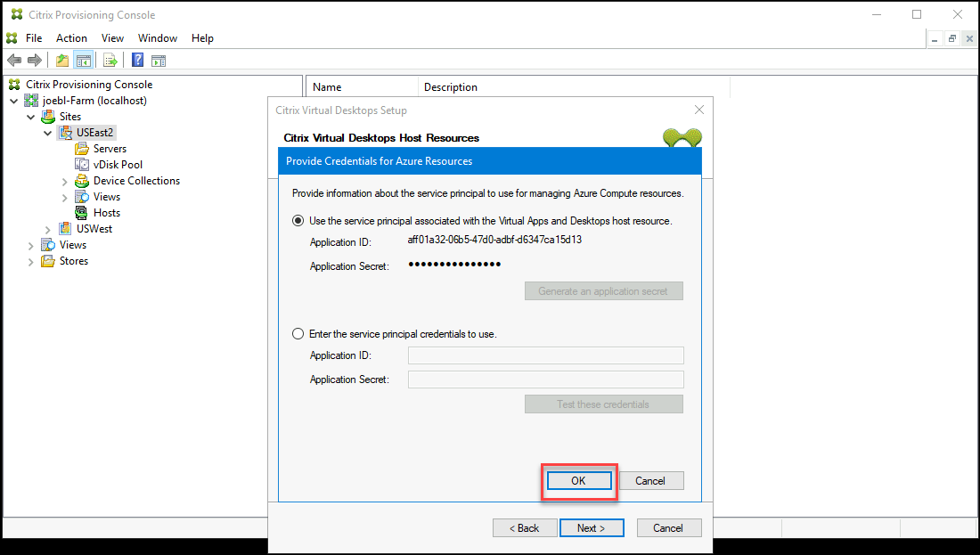Click Generate an application secret
Image resolution: width=980 pixels, height=555 pixels.
603,290
